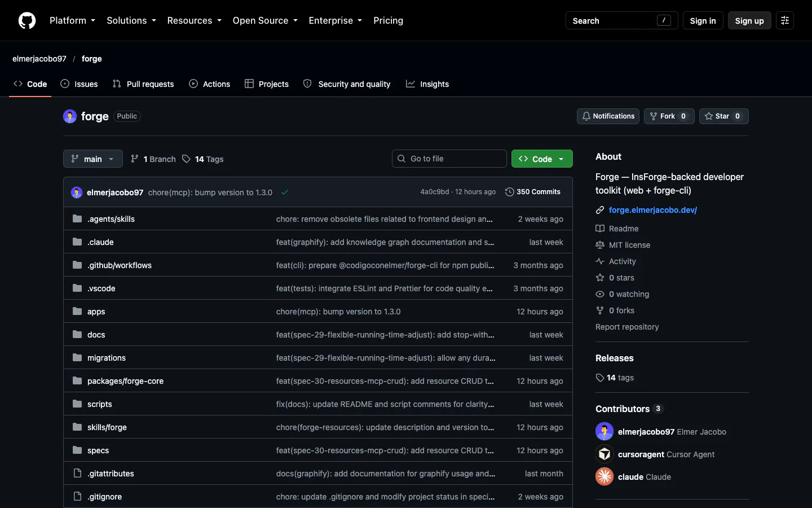This screenshot has height=508, width=812.
Task: Click commit author avatar in latest commit row
Action: click(77, 192)
